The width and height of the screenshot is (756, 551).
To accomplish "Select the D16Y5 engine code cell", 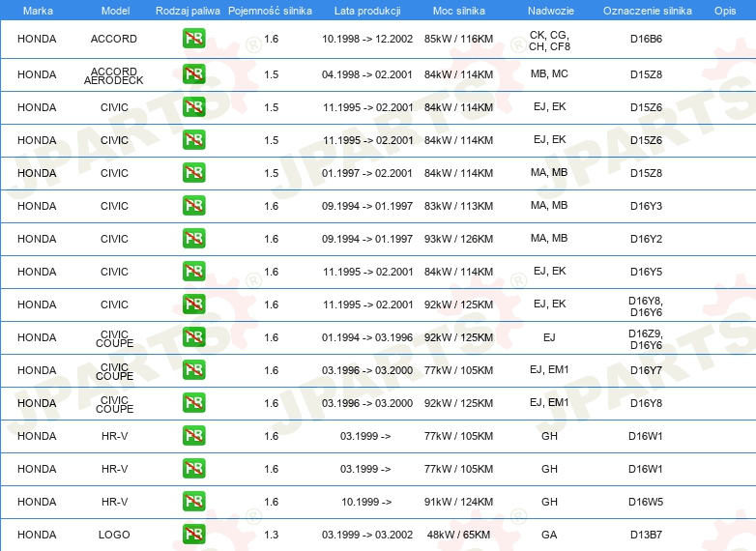I will (x=646, y=272).
